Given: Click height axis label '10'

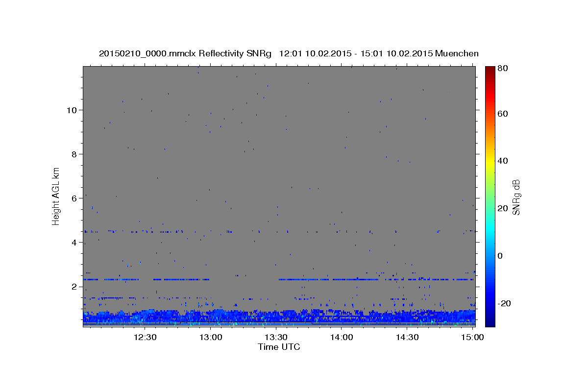Looking at the screenshot, I should coord(72,110).
